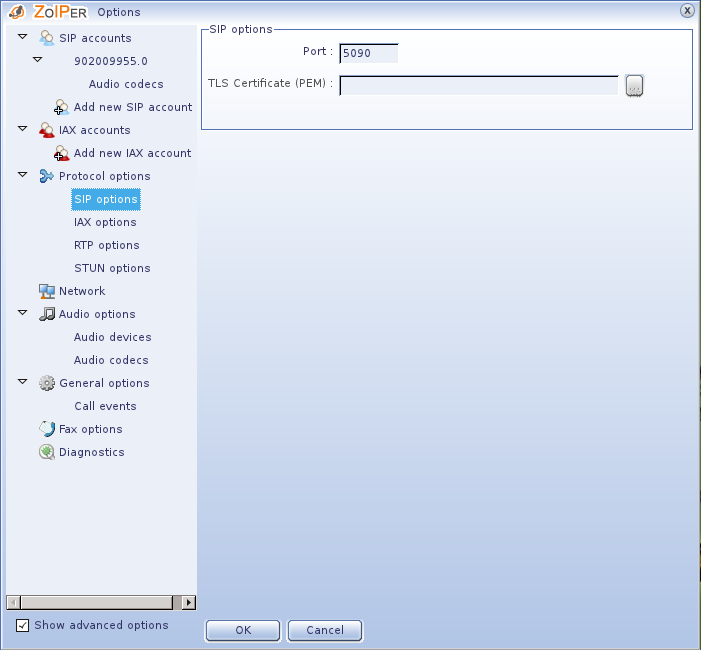The width and height of the screenshot is (701, 650).
Task: Click the IAX accounts icon
Action: pos(47,130)
